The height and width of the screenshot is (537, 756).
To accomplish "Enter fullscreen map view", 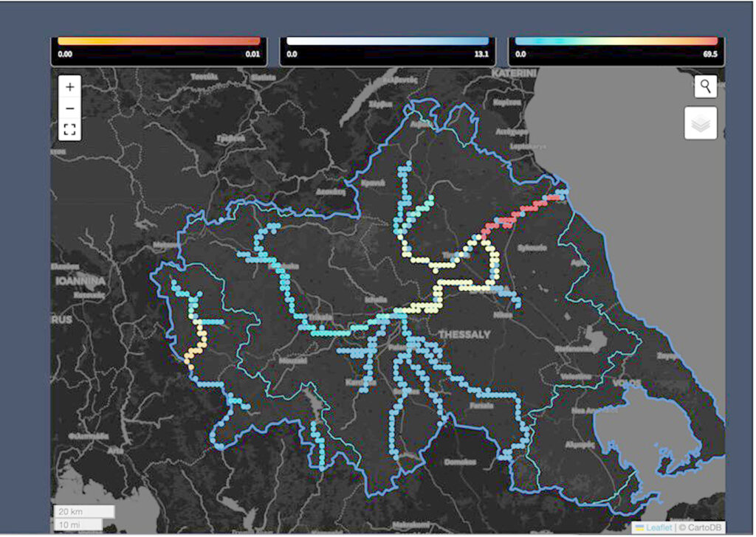I will pyautogui.click(x=69, y=131).
